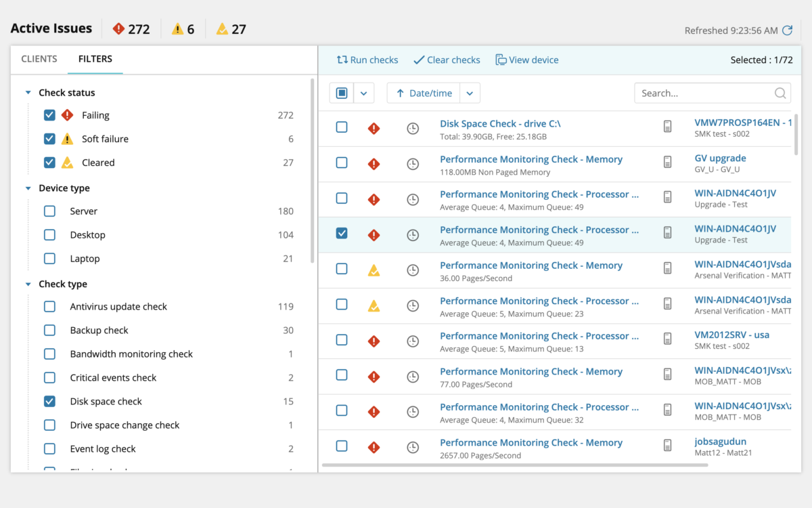
Task: Open the jobsagudun device link
Action: 720,442
